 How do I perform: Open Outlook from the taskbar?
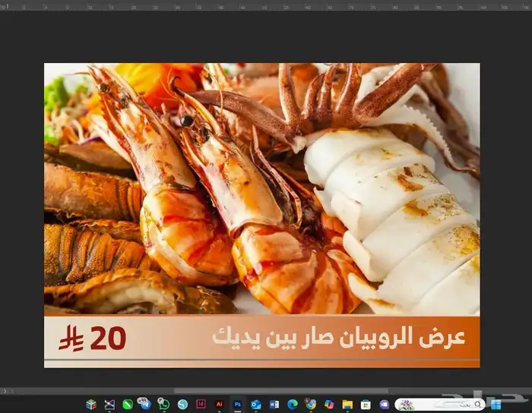pyautogui.click(x=256, y=404)
